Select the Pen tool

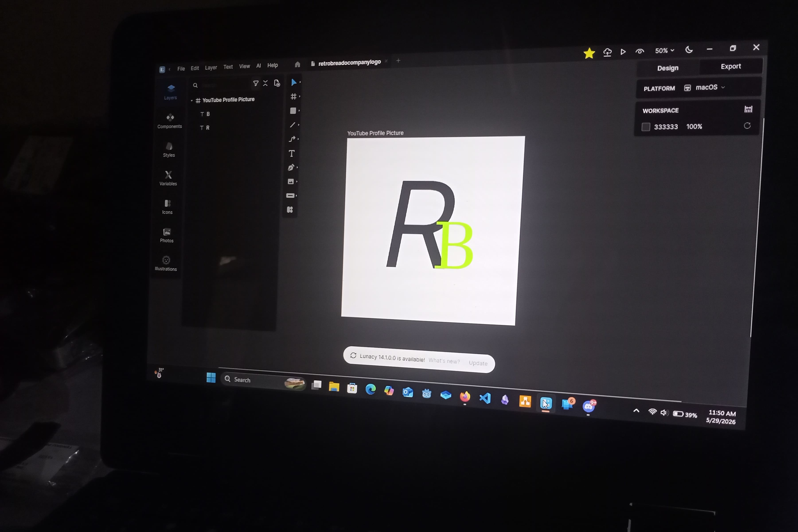[291, 168]
